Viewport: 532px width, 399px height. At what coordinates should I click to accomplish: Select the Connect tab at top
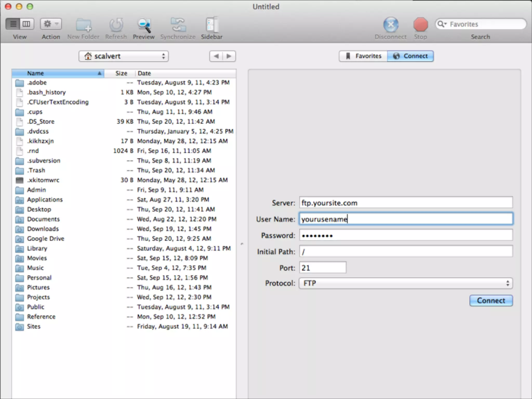tap(410, 56)
